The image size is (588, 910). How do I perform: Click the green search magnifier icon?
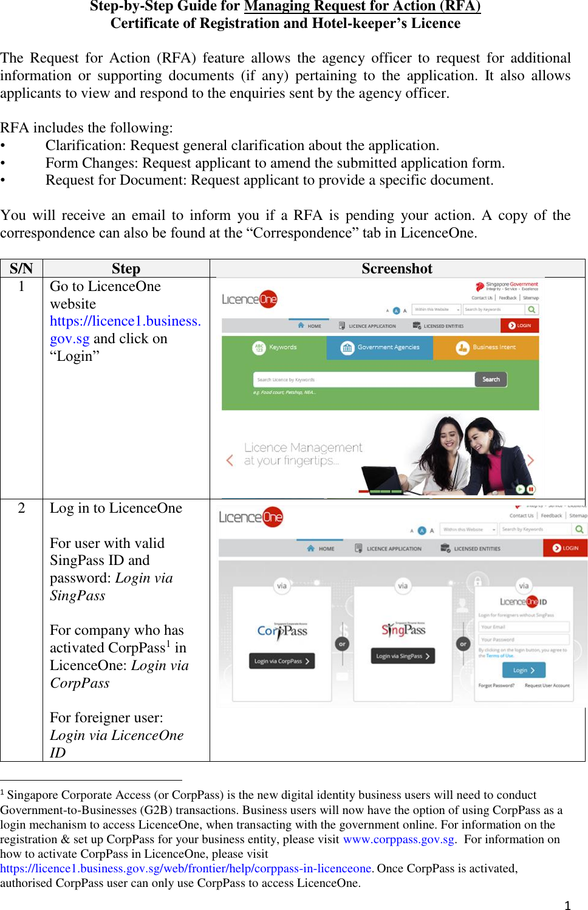pyautogui.click(x=531, y=309)
